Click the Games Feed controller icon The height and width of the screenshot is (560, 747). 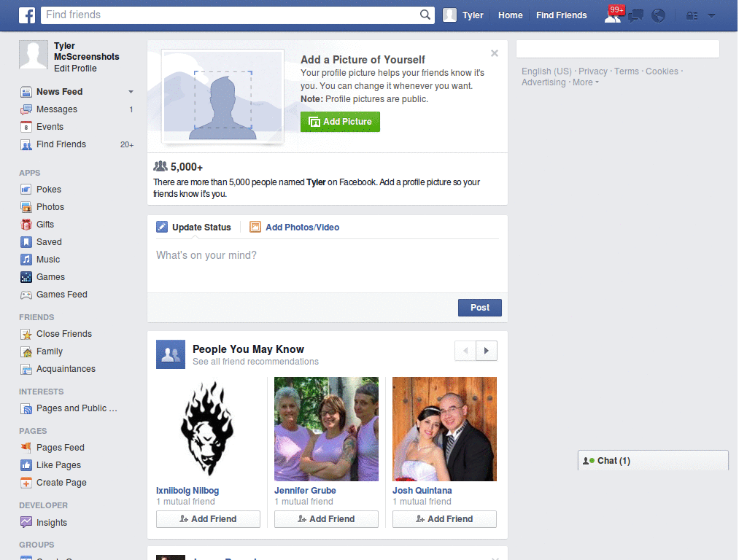(x=26, y=295)
